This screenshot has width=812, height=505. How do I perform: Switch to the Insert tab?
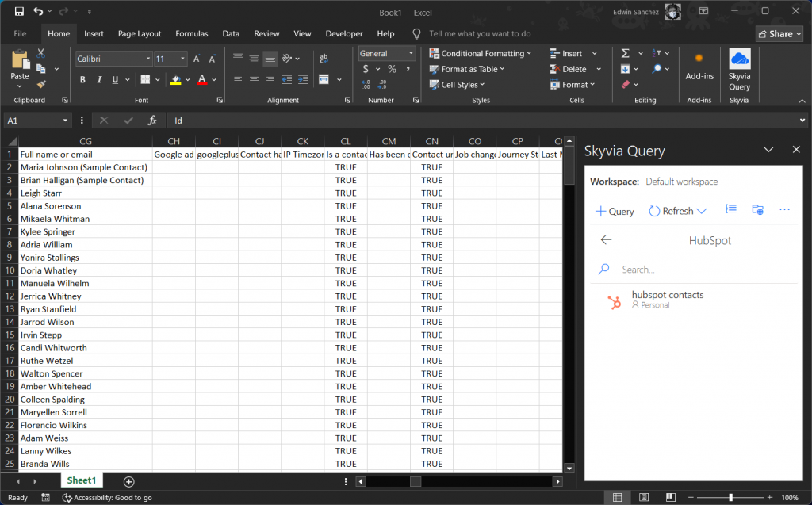[x=94, y=33]
